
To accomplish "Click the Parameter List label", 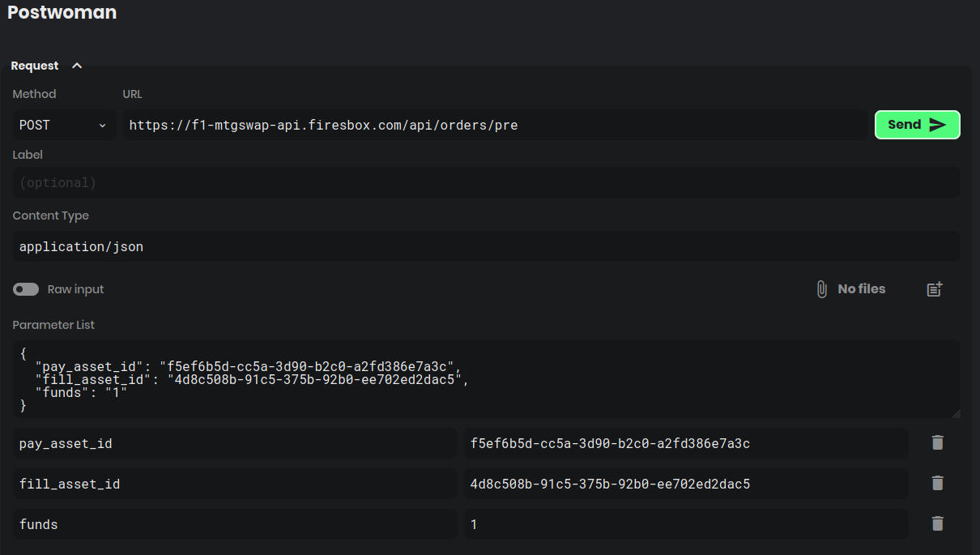I will coord(53,325).
